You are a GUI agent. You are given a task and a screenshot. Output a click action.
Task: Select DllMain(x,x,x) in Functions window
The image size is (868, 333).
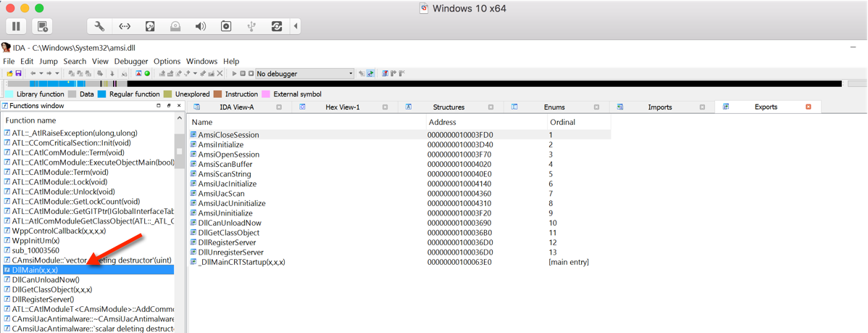[x=88, y=270]
